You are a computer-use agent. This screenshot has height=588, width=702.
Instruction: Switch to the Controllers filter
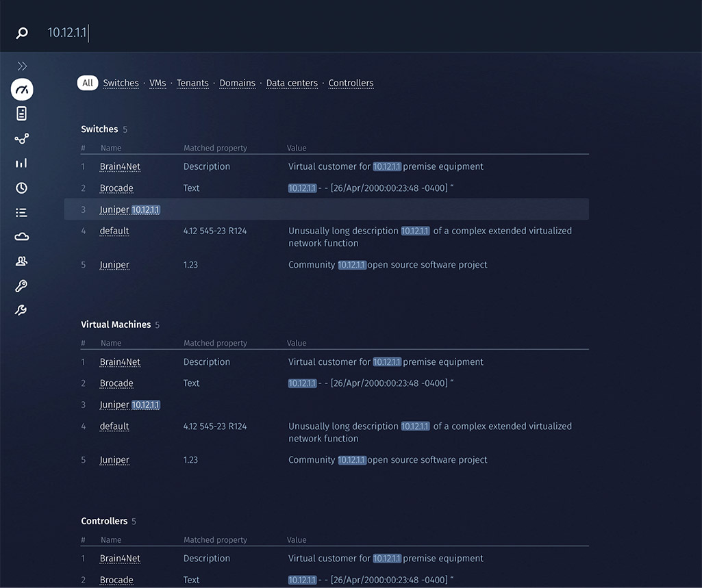coord(351,83)
